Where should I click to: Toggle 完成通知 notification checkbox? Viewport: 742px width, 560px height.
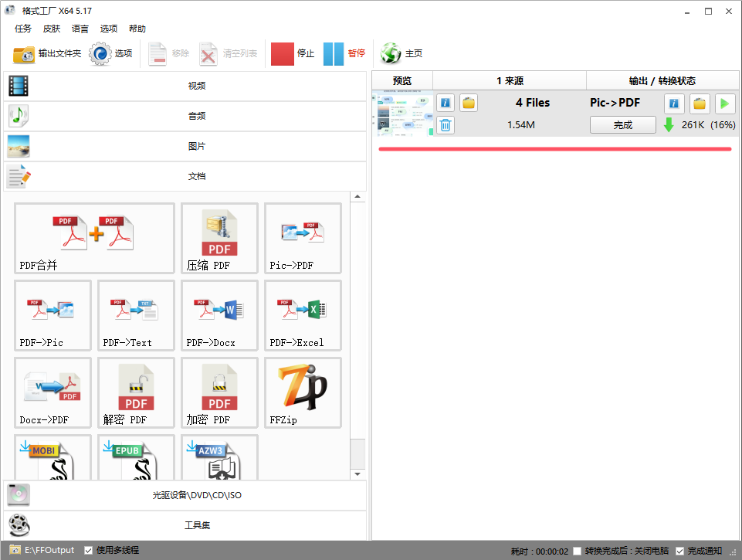pyautogui.click(x=679, y=551)
